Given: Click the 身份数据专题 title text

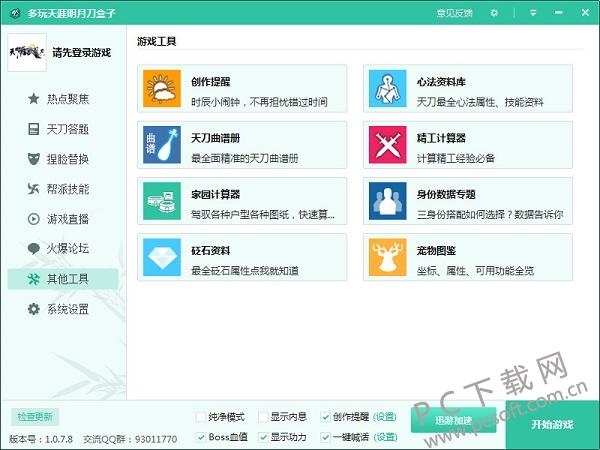Looking at the screenshot, I should pos(446,194).
